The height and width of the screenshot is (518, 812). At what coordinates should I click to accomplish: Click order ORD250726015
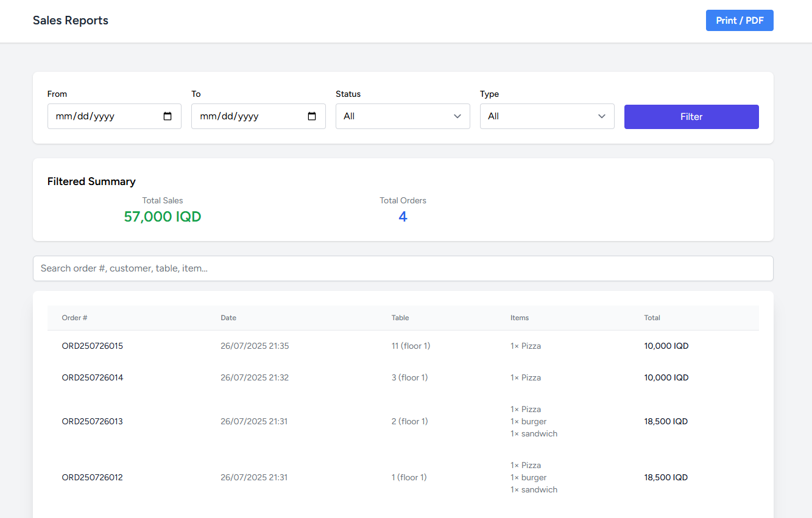(x=92, y=345)
